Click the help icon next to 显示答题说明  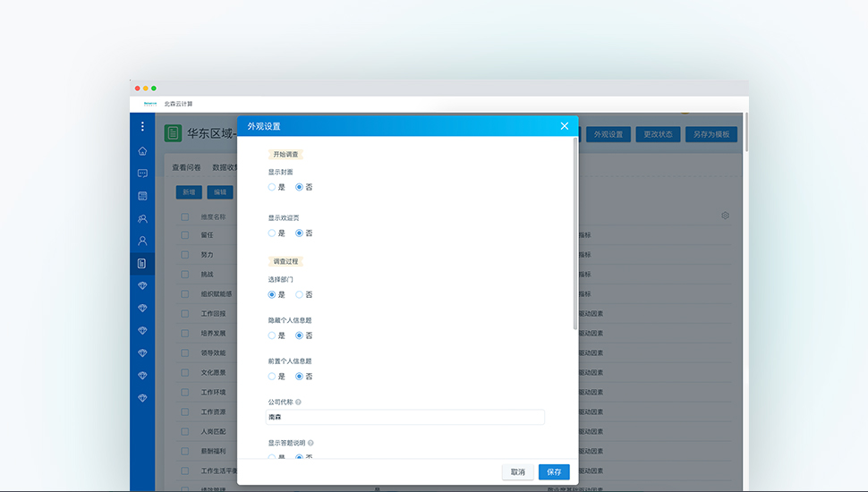point(311,444)
